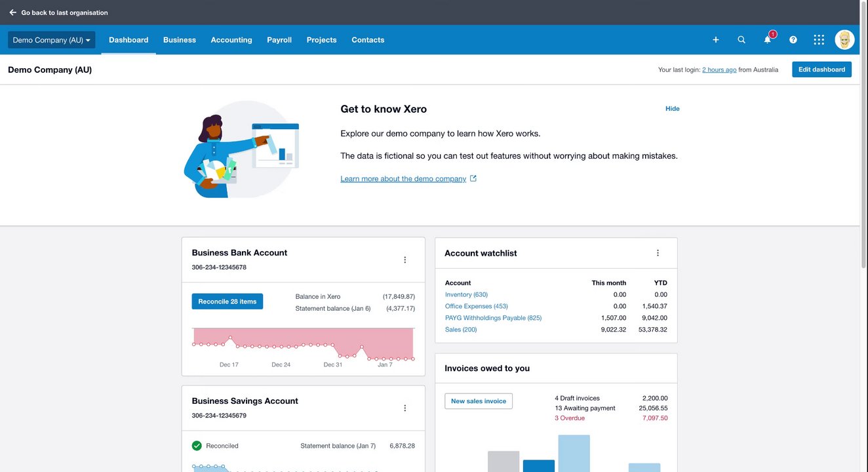The width and height of the screenshot is (868, 472).
Task: Open the Contacts menu
Action: (368, 40)
